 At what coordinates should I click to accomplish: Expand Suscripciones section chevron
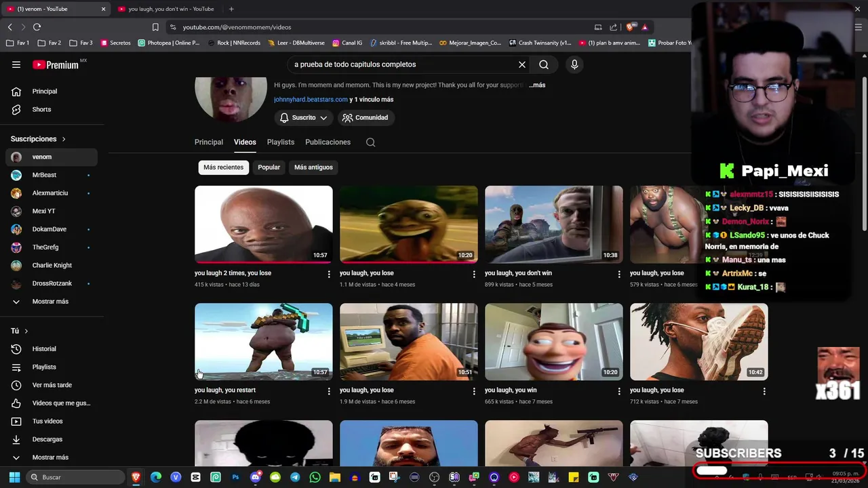[x=64, y=139]
